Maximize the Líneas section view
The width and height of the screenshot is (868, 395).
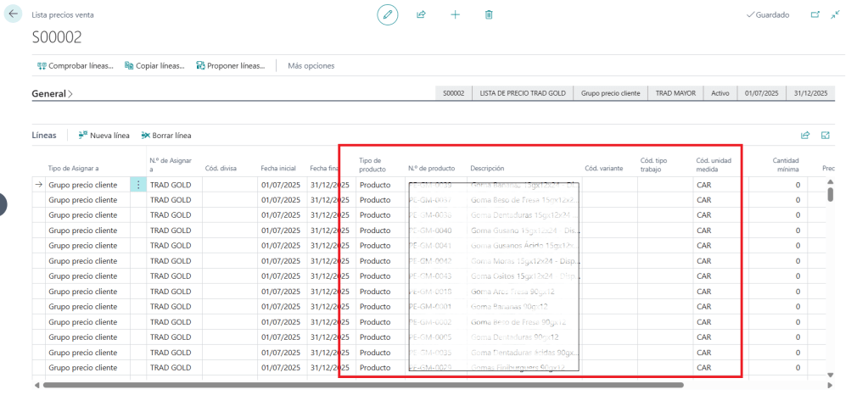(x=825, y=135)
